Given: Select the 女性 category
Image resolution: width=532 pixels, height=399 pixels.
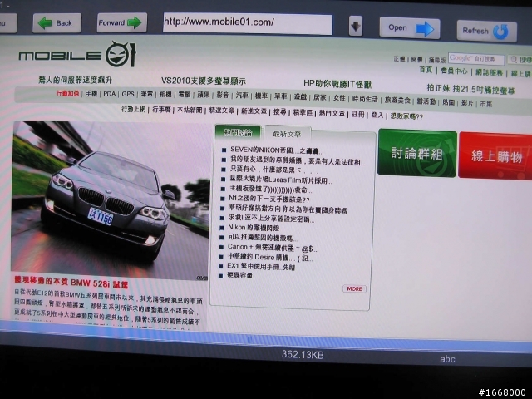Looking at the screenshot, I should (339, 98).
